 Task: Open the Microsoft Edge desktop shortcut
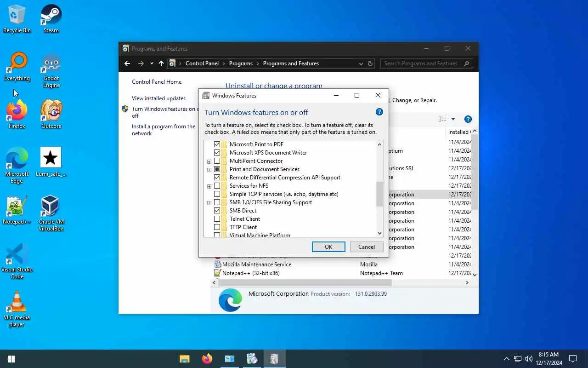click(17, 166)
